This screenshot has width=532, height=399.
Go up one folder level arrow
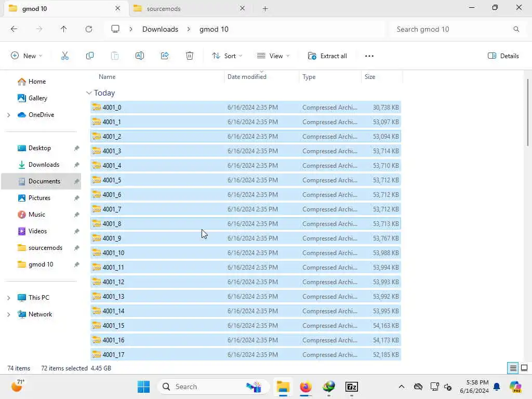click(64, 29)
